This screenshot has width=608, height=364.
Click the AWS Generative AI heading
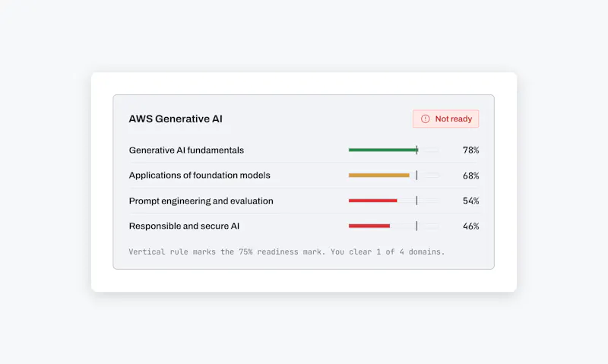176,119
